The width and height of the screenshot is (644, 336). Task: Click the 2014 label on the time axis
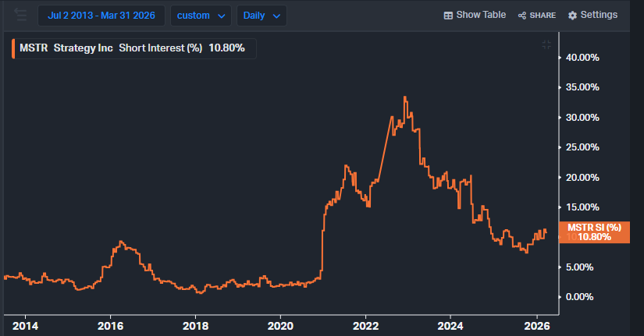(26, 325)
